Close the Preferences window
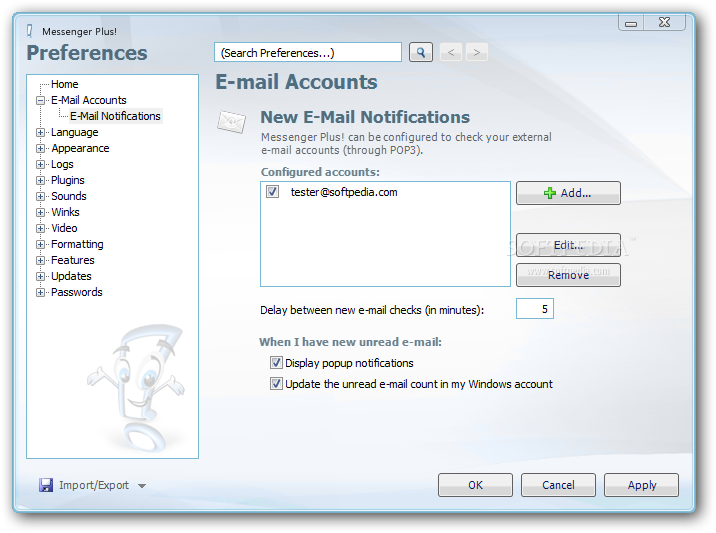This screenshot has height=533, width=716. tap(664, 22)
